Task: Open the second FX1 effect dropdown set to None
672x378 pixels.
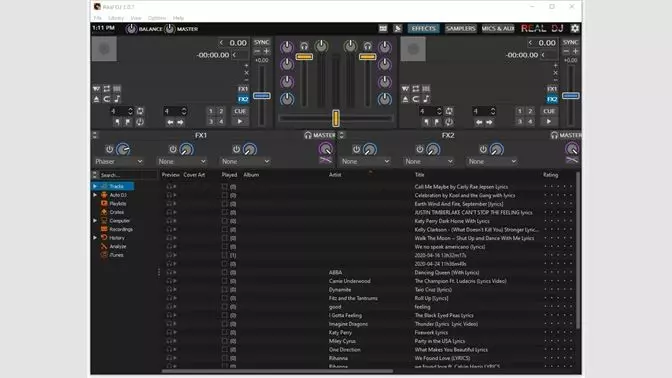Action: coord(182,162)
